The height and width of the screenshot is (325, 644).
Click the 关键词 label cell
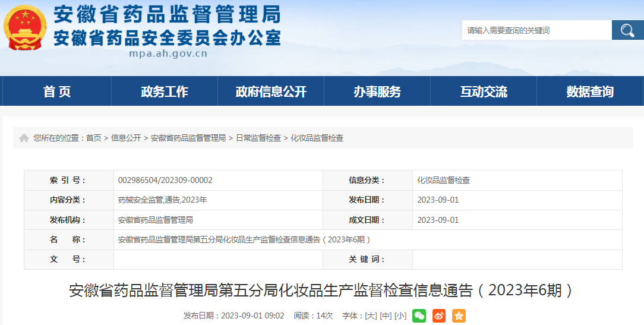coord(368,259)
